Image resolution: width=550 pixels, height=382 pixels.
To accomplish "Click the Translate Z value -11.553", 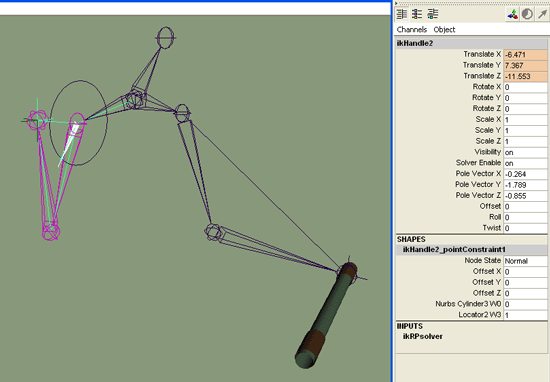I will (x=525, y=76).
